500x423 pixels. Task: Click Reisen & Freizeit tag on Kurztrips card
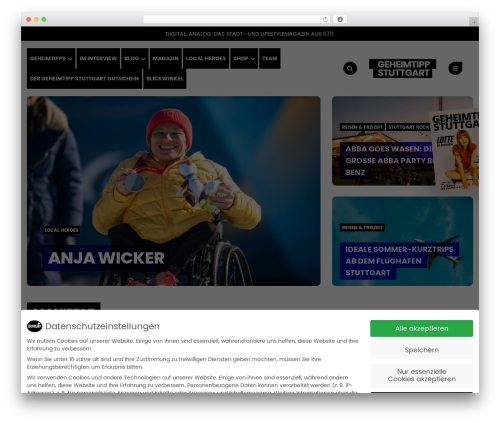[362, 227]
